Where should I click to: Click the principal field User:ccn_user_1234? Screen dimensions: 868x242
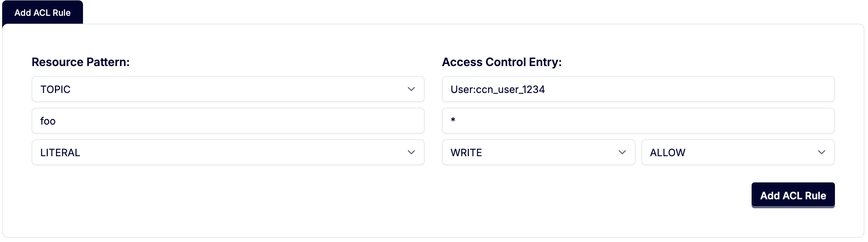638,89
